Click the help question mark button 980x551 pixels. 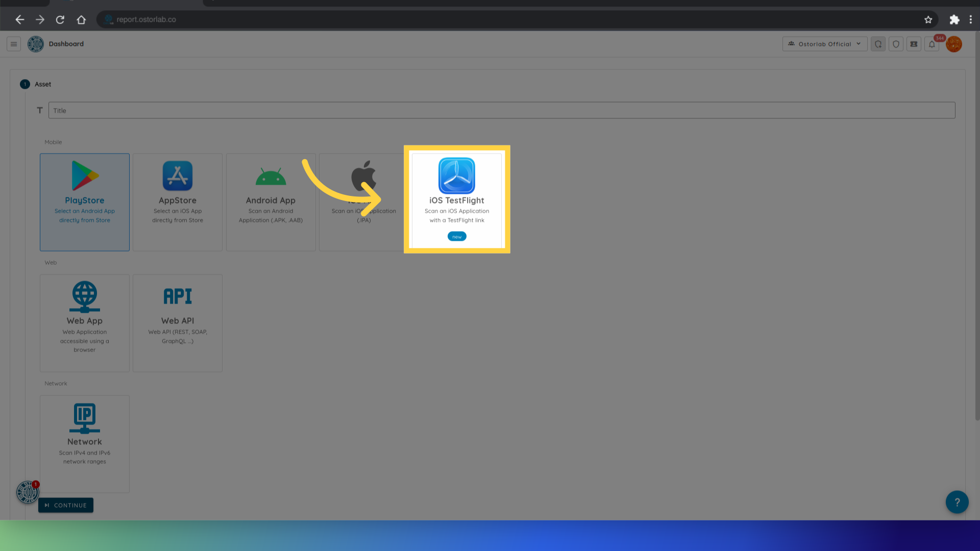point(957,502)
